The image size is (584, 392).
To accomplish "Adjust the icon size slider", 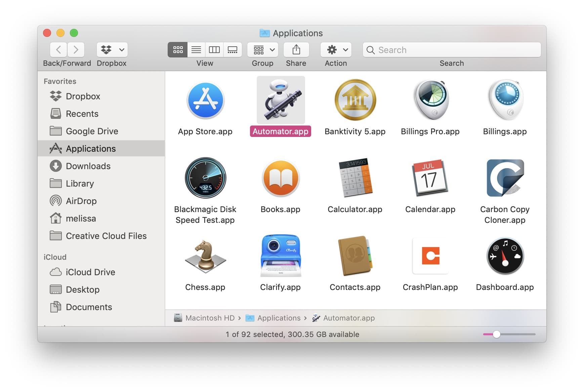I will (497, 334).
